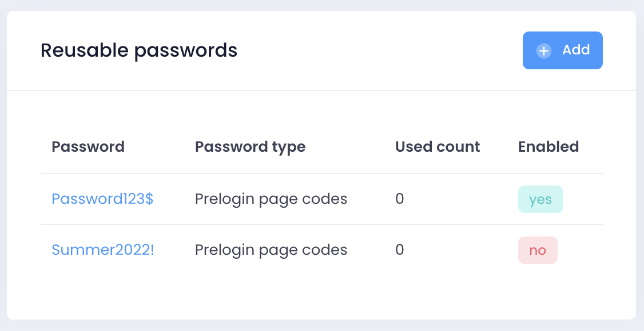Click used count 0 for Password123$

coord(400,199)
